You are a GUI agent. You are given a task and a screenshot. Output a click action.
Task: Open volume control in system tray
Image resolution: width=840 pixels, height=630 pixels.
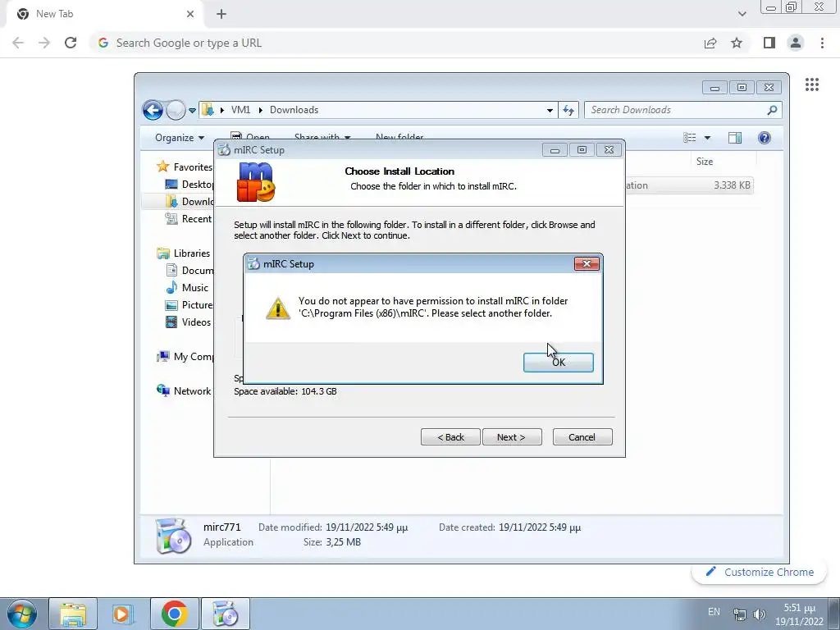coord(759,614)
